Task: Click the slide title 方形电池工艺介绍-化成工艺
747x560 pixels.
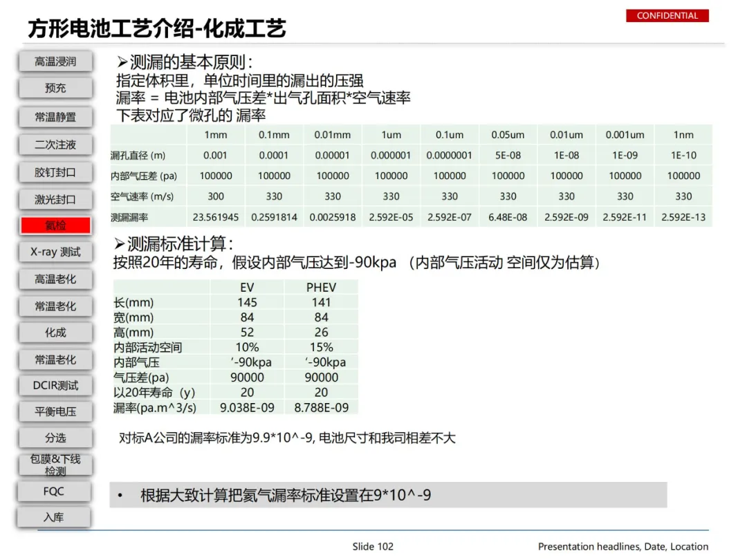Action: pos(157,28)
